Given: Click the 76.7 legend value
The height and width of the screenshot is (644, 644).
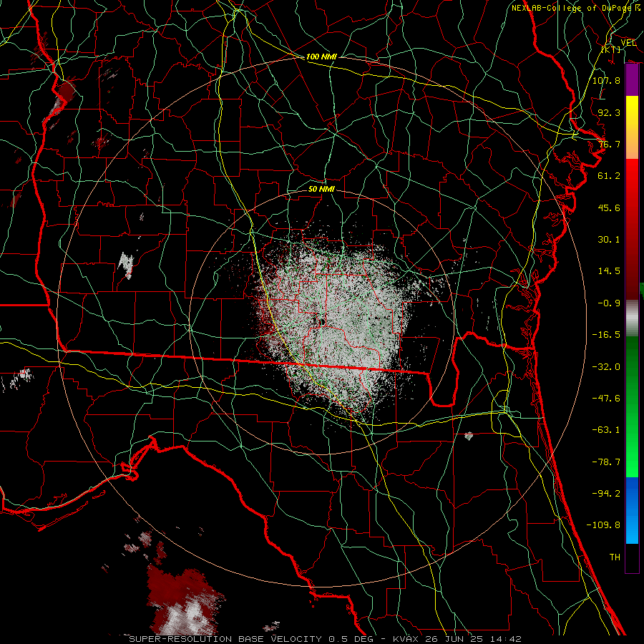Looking at the screenshot, I should coord(609,144).
